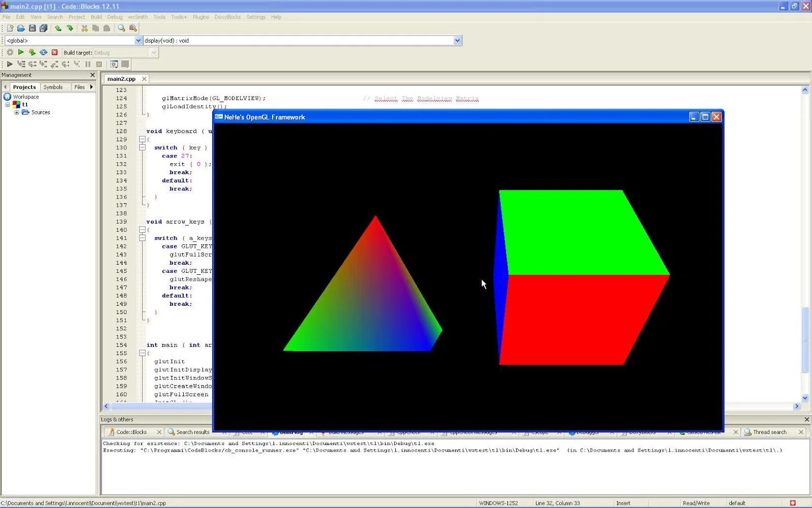Click the Build icon (gear)
The image size is (812, 508).
point(10,52)
